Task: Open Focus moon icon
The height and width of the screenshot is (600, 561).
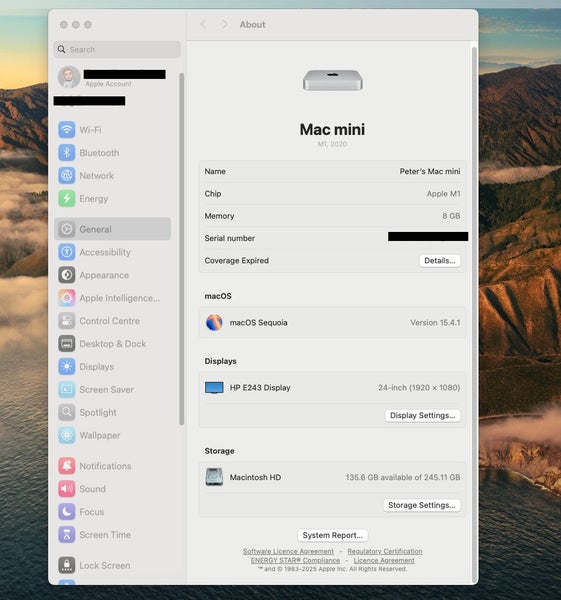Action: pyautogui.click(x=67, y=512)
